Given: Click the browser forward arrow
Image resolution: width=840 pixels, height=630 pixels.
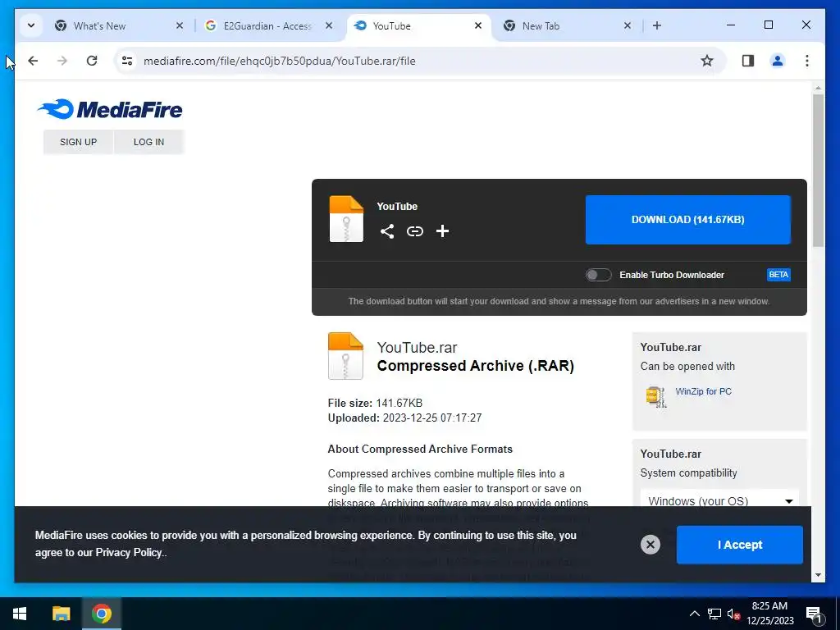Looking at the screenshot, I should tap(62, 61).
